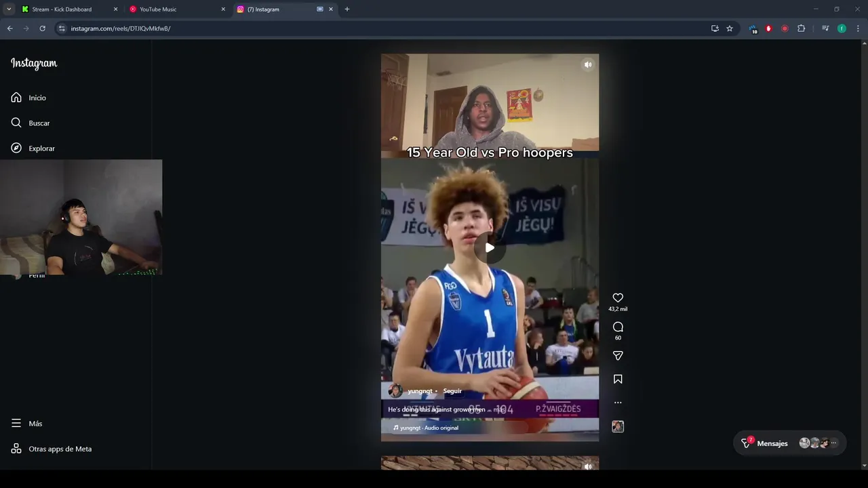The width and height of the screenshot is (868, 488).
Task: Click the '60' comments count
Action: 618,338
